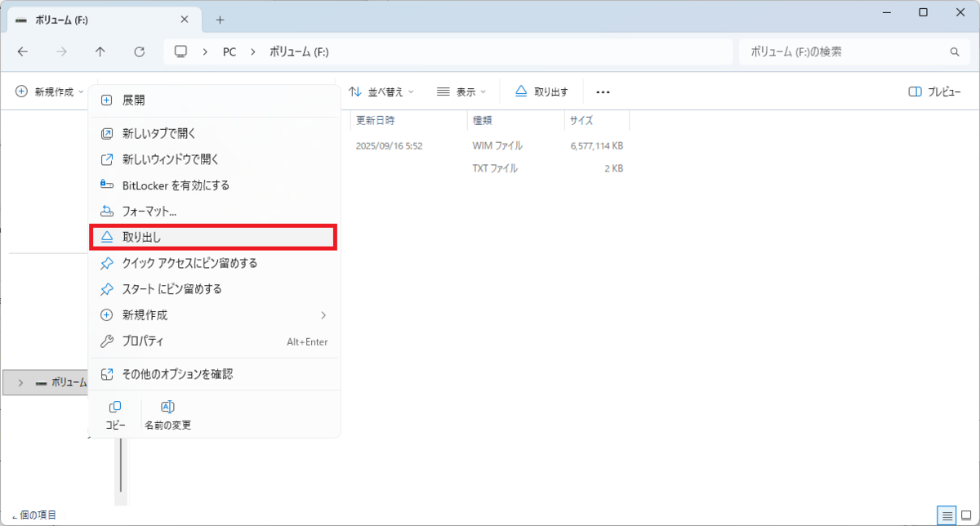Select ボリューム drive in navigation pane
Viewport: 980px width, 526px height.
coord(46,382)
